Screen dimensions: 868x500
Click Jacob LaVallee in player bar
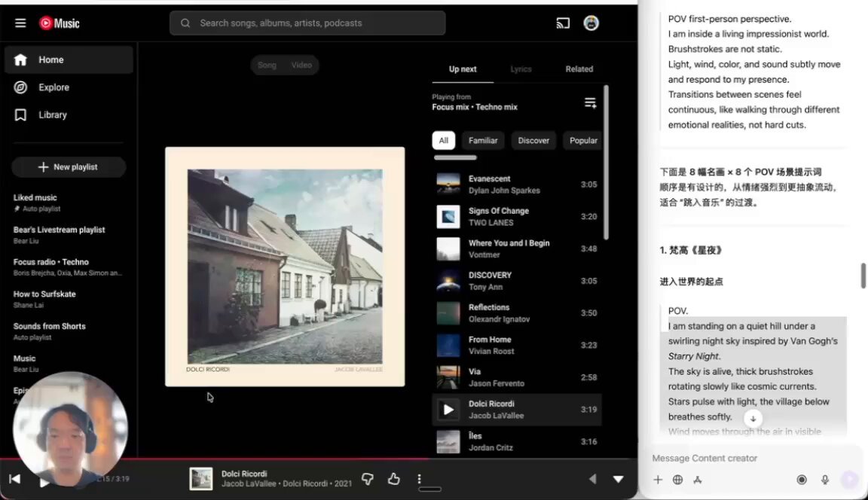(x=249, y=484)
